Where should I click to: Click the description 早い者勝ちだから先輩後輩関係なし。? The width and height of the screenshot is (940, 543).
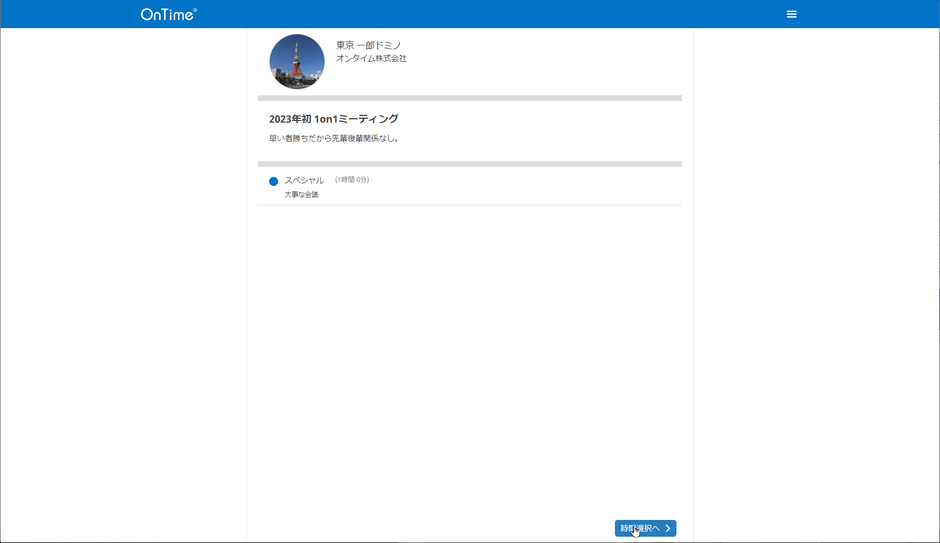click(x=334, y=138)
